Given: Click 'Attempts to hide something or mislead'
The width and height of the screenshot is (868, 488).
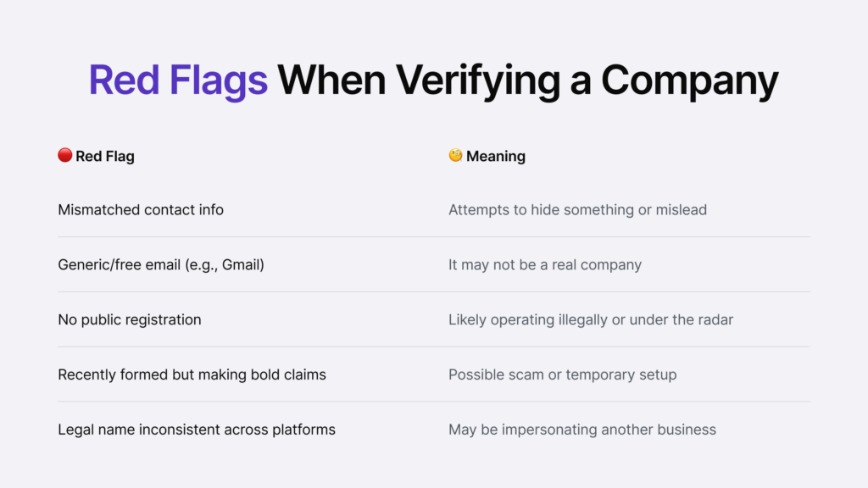Looking at the screenshot, I should pyautogui.click(x=577, y=209).
